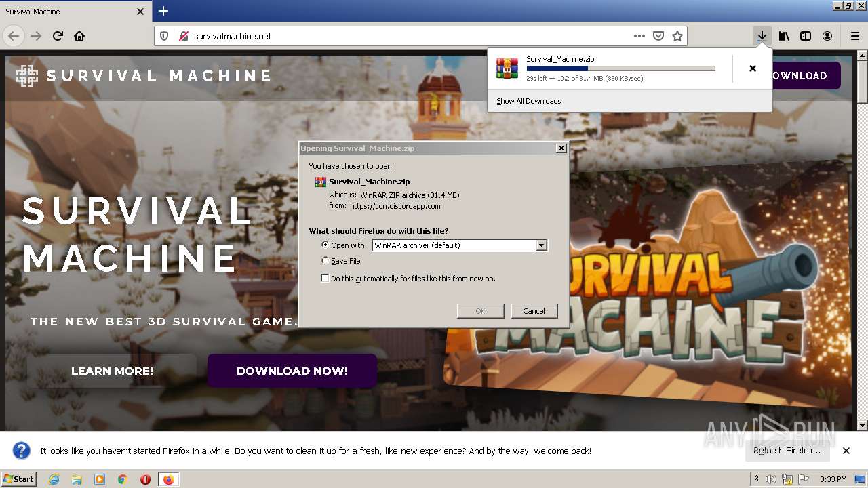
Task: Select the Save File radio option
Action: click(x=325, y=260)
